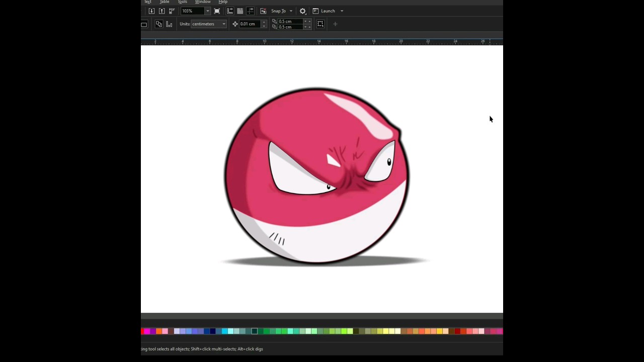Toggle Show Grid button
The image size is (644, 362).
[240, 11]
